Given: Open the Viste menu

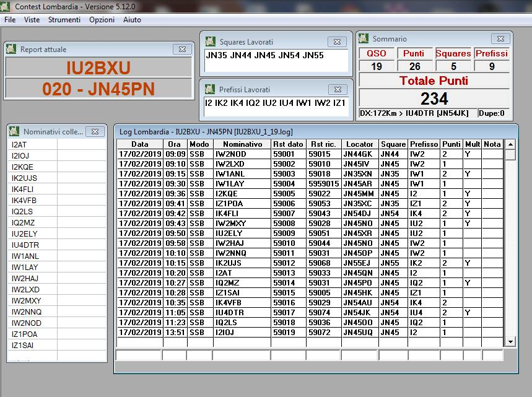Looking at the screenshot, I should 32,20.
